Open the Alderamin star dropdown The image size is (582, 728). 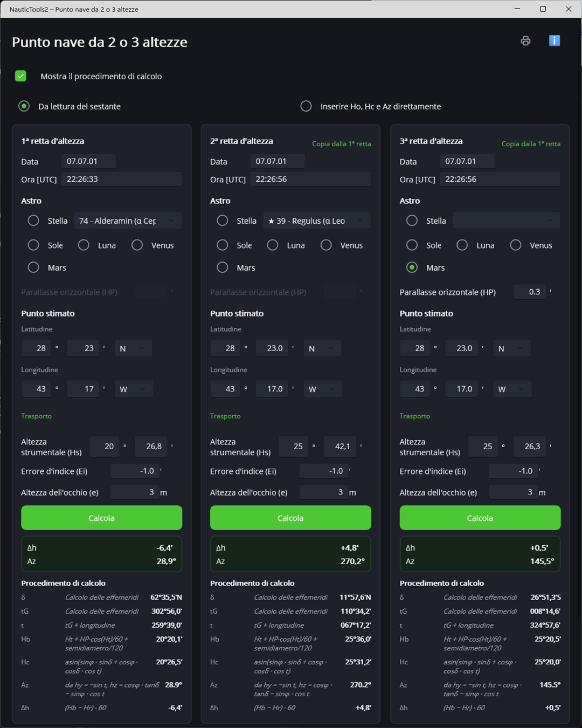[128, 221]
